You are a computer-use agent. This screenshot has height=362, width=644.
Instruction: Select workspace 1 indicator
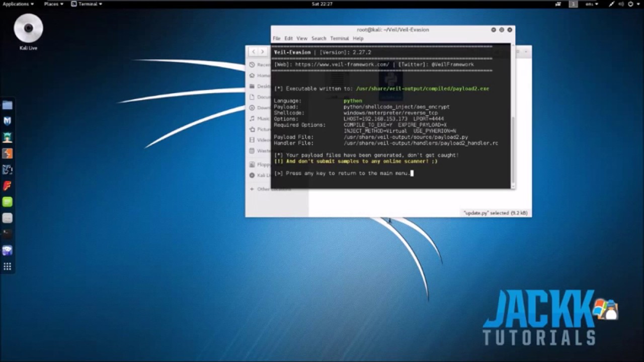pyautogui.click(x=573, y=4)
